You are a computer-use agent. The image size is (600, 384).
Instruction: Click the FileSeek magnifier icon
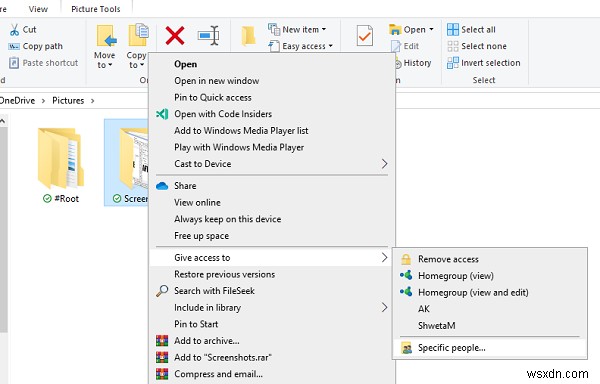coord(162,291)
